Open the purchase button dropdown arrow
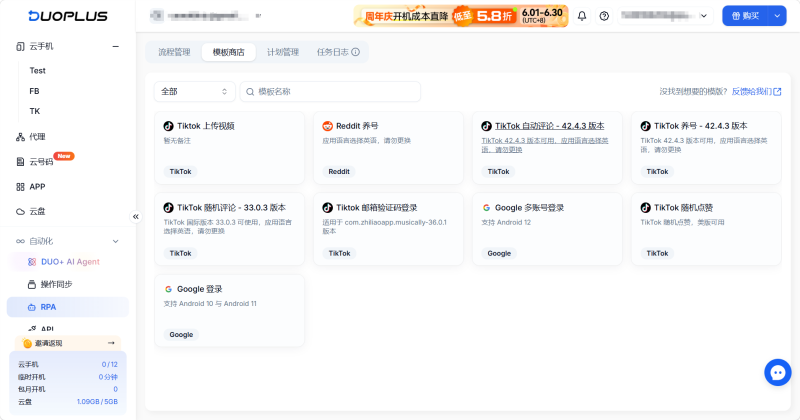Image resolution: width=800 pixels, height=420 pixels. (777, 16)
